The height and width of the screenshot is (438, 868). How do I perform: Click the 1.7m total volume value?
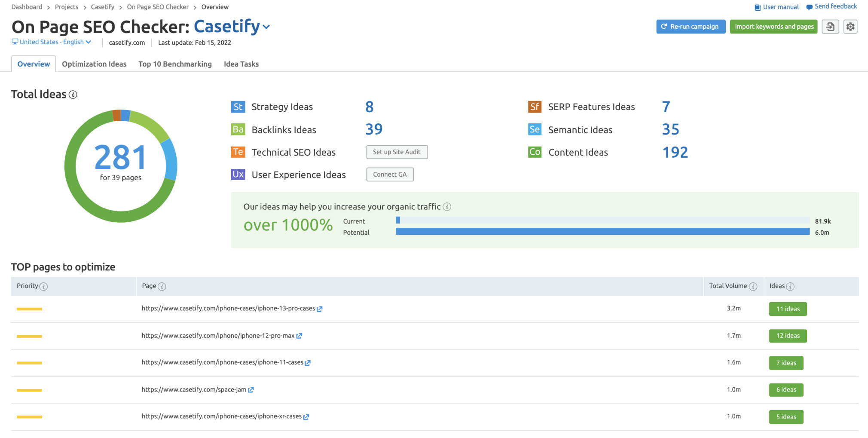pos(734,335)
